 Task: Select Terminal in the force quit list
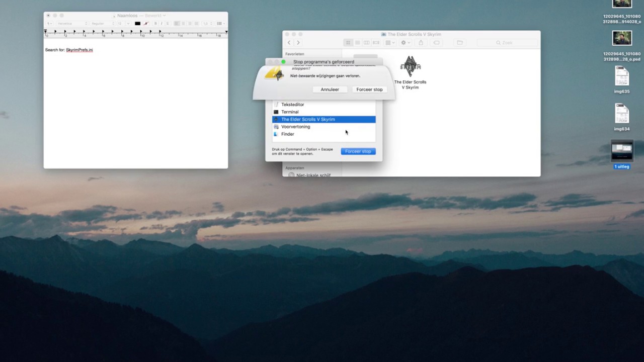pos(324,112)
